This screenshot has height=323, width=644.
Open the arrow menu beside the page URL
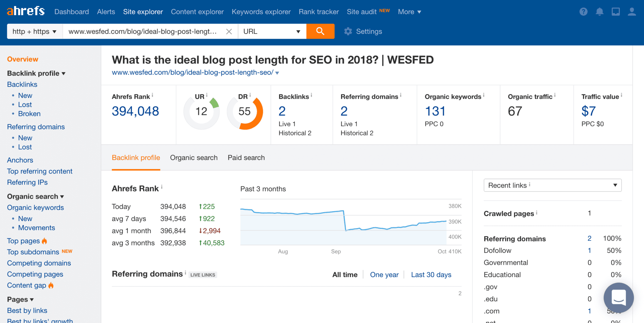(277, 73)
